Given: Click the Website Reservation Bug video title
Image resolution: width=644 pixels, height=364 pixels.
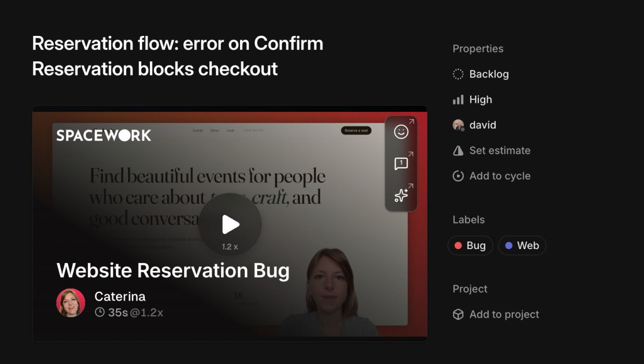Looking at the screenshot, I should [173, 270].
